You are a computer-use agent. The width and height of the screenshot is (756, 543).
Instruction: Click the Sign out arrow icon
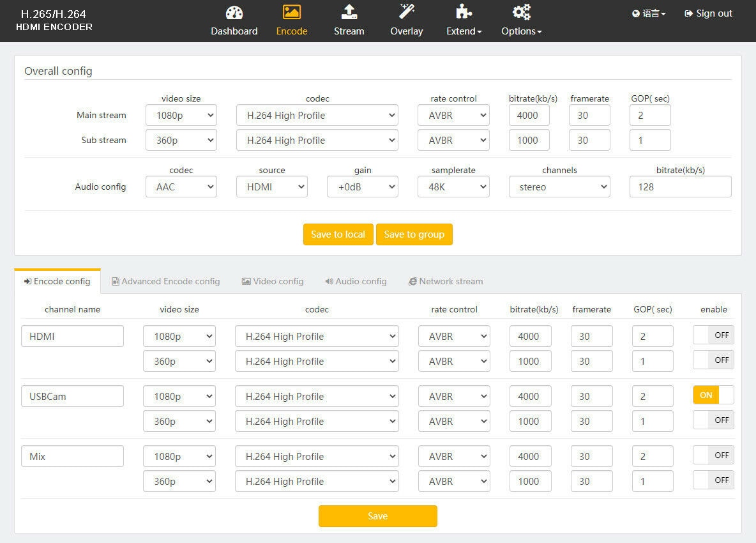pyautogui.click(x=688, y=13)
